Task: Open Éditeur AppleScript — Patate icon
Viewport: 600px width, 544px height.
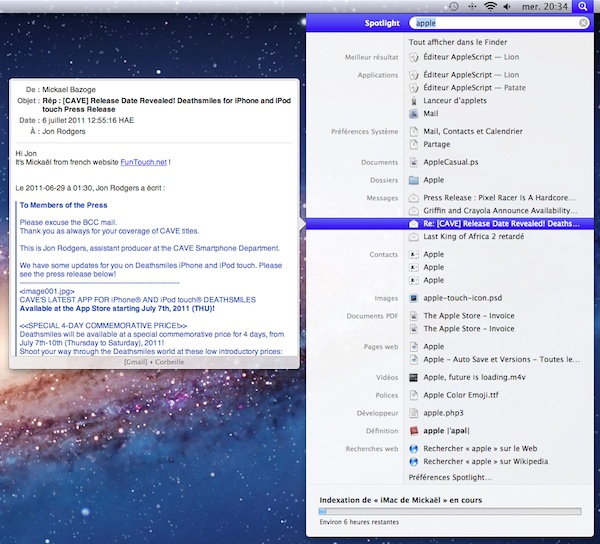Action: (x=414, y=88)
